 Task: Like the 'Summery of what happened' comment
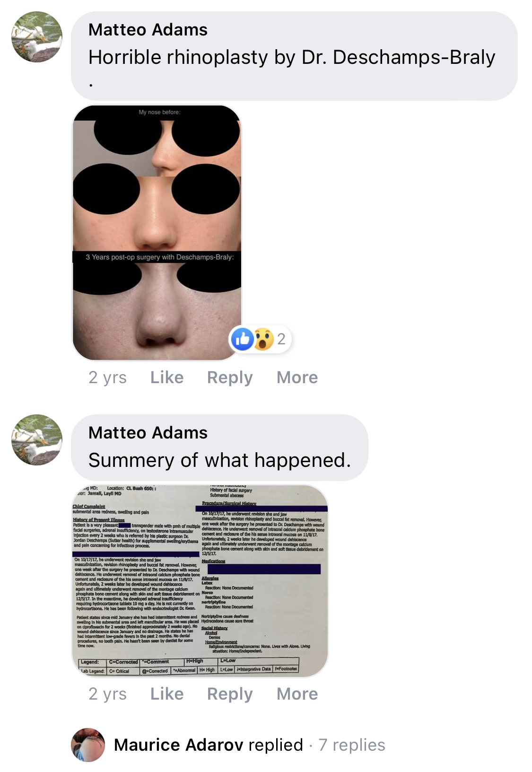pyautogui.click(x=167, y=694)
